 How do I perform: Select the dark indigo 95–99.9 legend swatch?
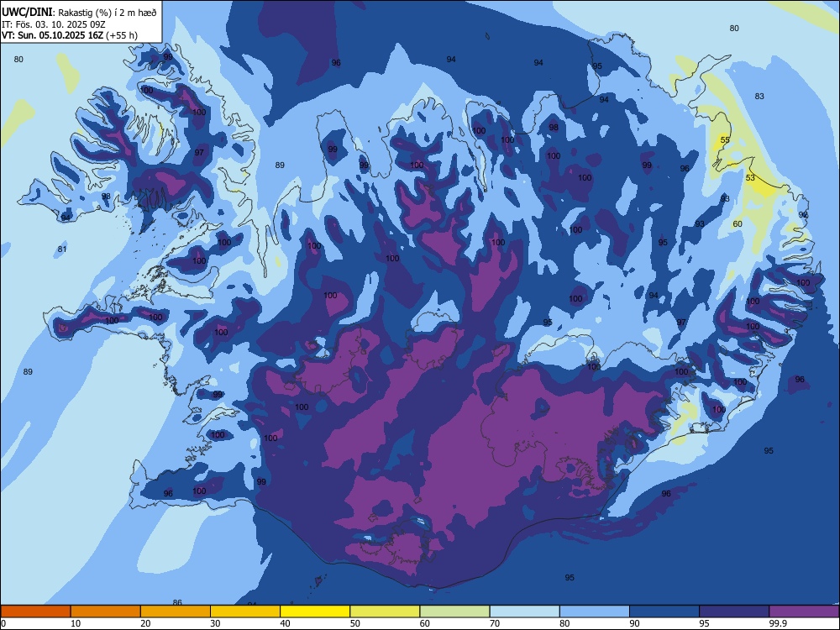tap(734, 612)
